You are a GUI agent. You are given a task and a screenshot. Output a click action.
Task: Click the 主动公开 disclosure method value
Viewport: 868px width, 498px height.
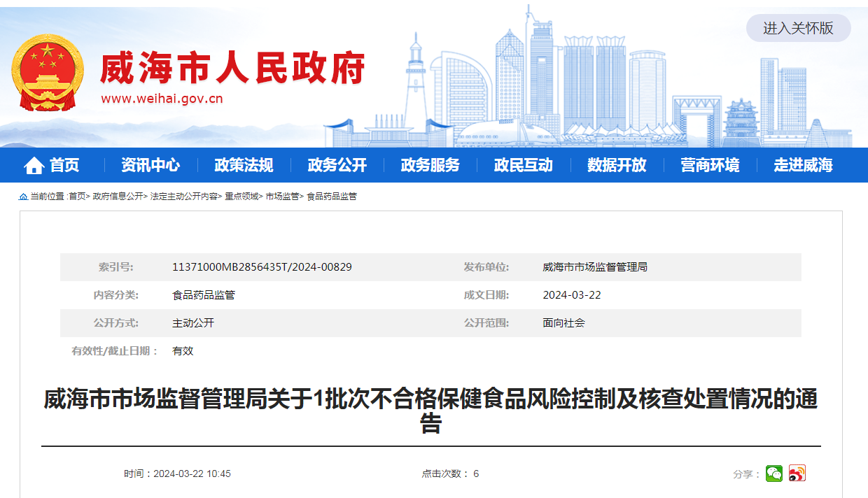tap(193, 323)
